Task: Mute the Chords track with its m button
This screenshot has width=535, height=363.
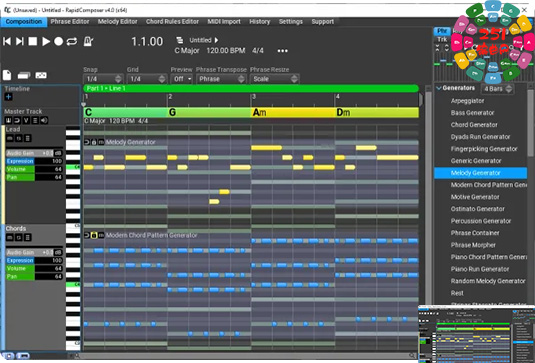Action: click(10, 237)
